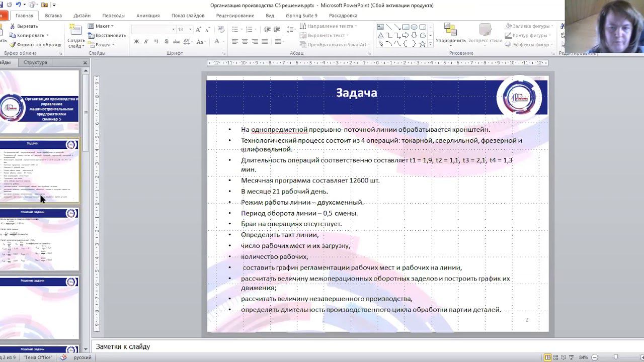Increase the list indent level
Screen dimensions: 644x362
(x=277, y=30)
